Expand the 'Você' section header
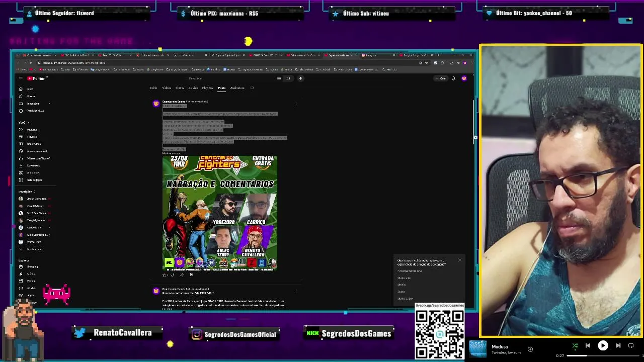 tap(24, 123)
